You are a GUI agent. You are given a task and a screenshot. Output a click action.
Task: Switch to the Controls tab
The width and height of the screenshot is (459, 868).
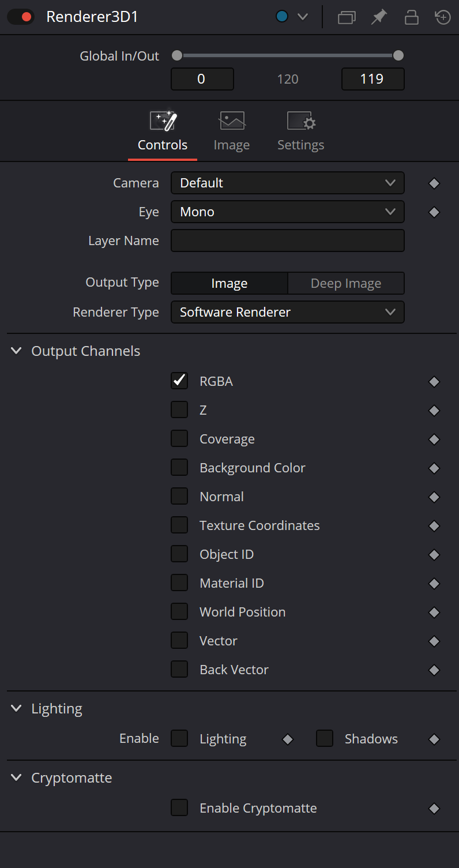(163, 131)
